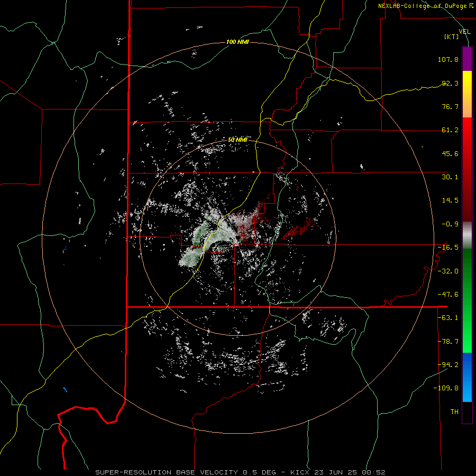Select the 30.1 scale value
Viewport: 476px width, 476px height.
(x=450, y=177)
